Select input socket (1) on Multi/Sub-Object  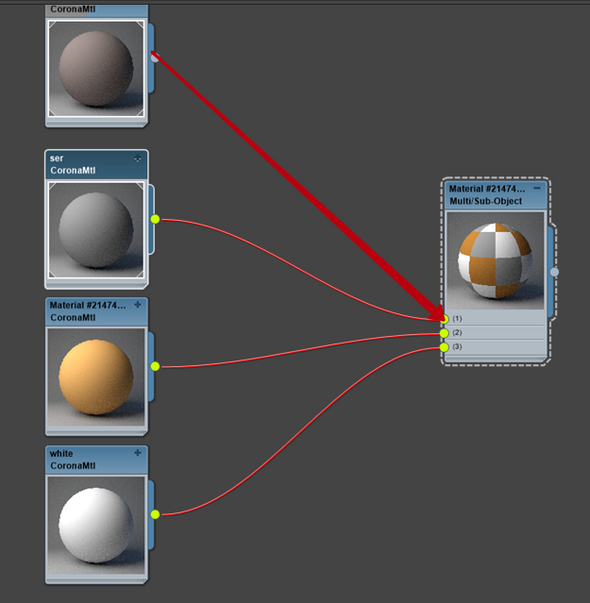(x=444, y=319)
